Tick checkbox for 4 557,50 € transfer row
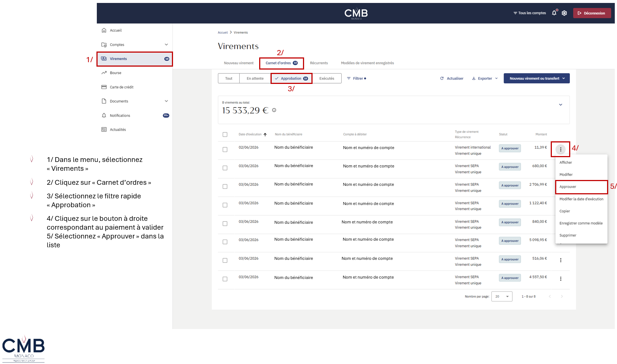The width and height of the screenshot is (617, 364). coord(225,279)
